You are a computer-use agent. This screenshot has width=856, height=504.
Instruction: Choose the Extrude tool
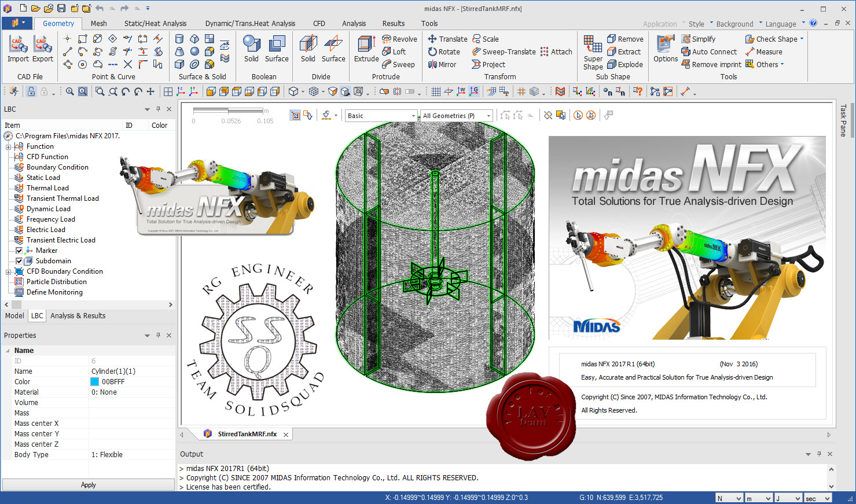pyautogui.click(x=366, y=49)
